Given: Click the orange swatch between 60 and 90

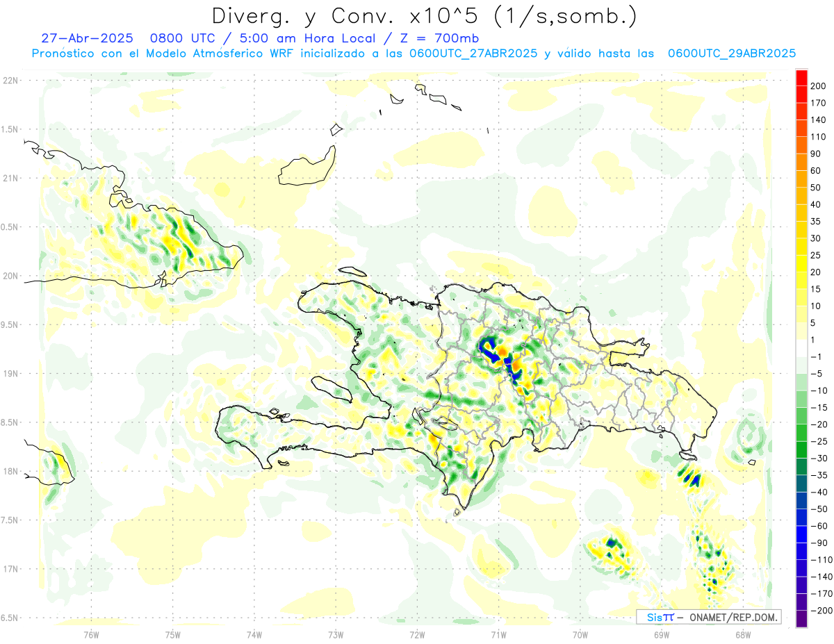Looking at the screenshot, I should pyautogui.click(x=801, y=163).
